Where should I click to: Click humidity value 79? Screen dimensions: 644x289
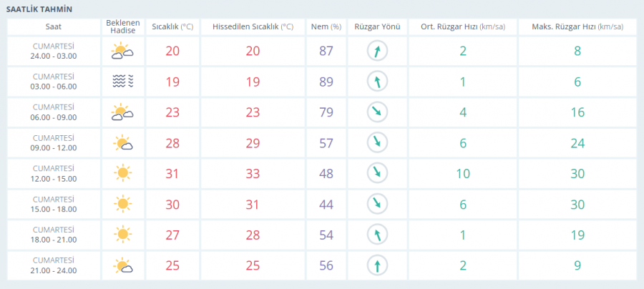point(326,113)
